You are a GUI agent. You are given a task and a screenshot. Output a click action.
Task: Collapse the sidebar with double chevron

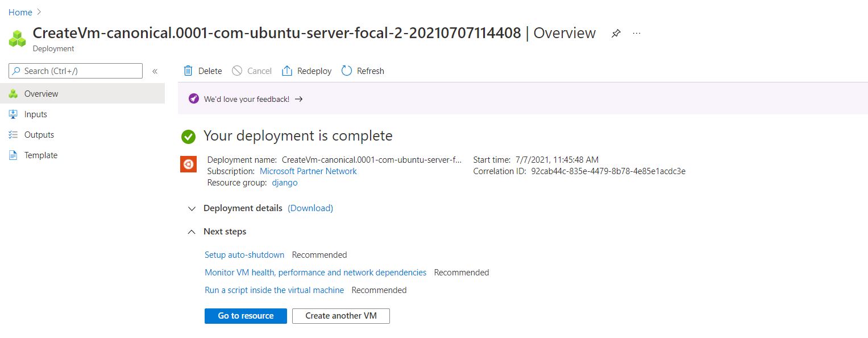pos(155,71)
